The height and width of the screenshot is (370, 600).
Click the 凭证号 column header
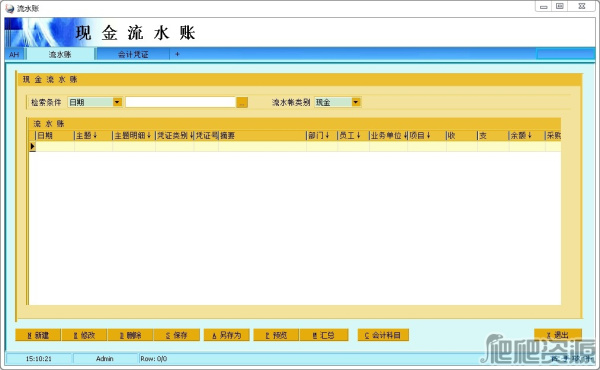pyautogui.click(x=206, y=135)
